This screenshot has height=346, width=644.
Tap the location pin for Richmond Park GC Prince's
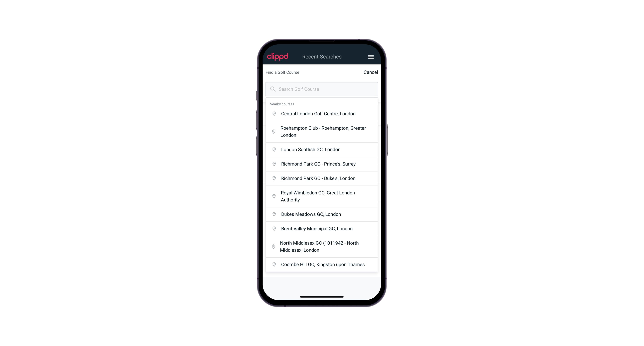[x=274, y=164]
